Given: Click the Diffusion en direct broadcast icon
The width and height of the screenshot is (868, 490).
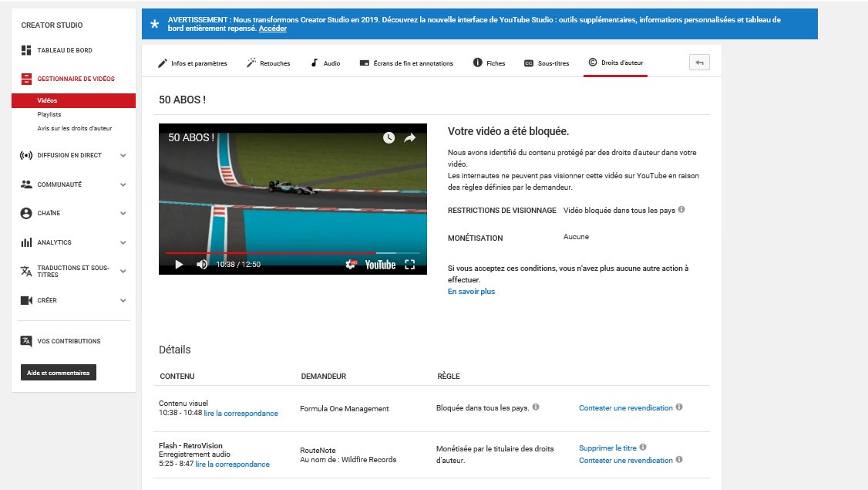Looking at the screenshot, I should tap(26, 155).
